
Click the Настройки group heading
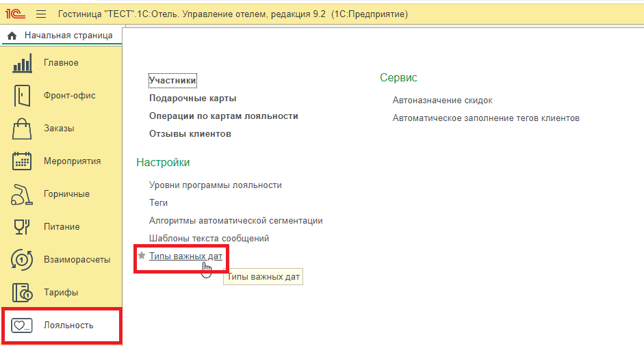[163, 163]
